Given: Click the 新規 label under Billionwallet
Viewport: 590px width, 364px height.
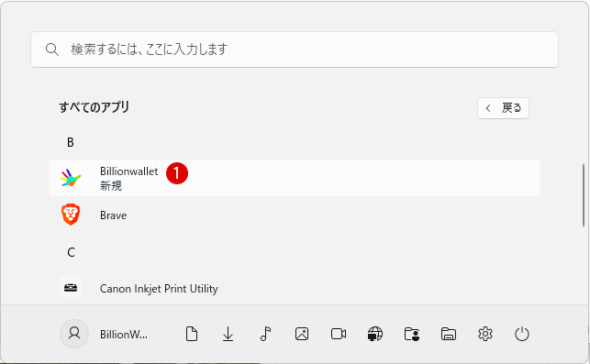Looking at the screenshot, I should 111,186.
